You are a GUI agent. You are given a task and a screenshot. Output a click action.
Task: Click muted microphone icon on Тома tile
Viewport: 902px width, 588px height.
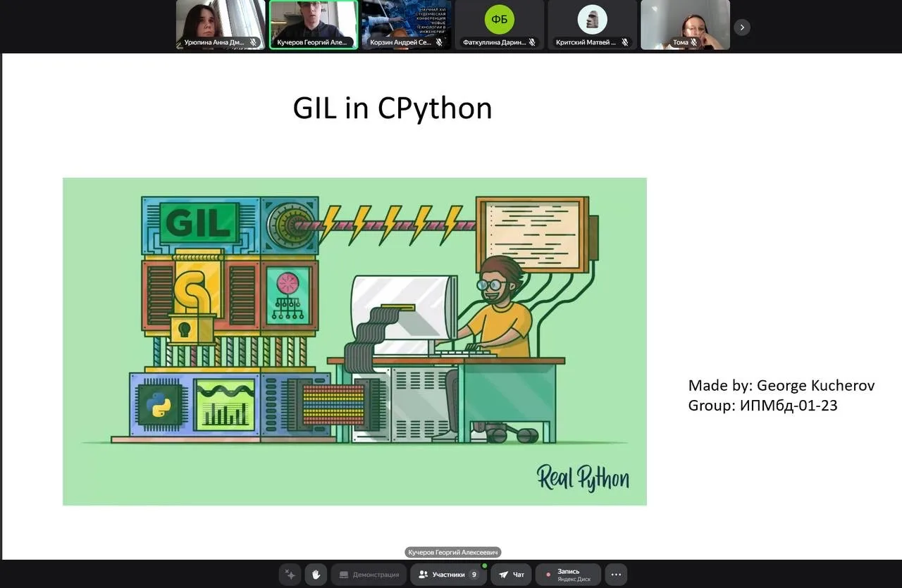pyautogui.click(x=694, y=42)
